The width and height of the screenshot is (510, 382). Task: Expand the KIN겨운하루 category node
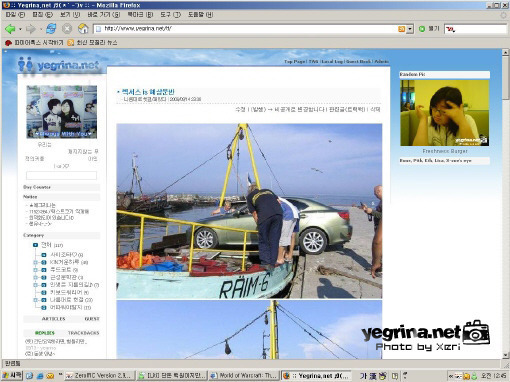[35, 262]
